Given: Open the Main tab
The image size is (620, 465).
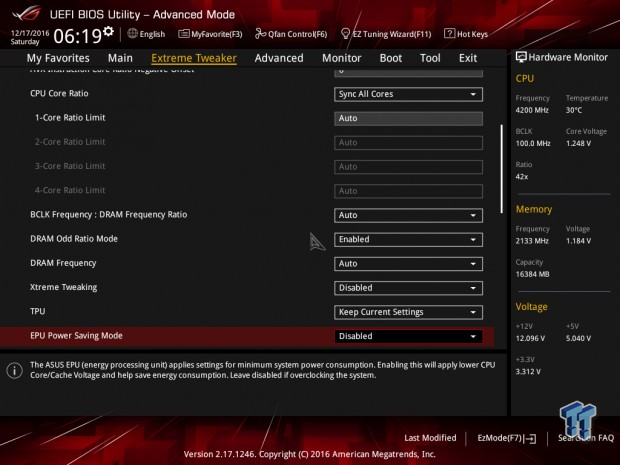Looking at the screenshot, I should tap(120, 58).
